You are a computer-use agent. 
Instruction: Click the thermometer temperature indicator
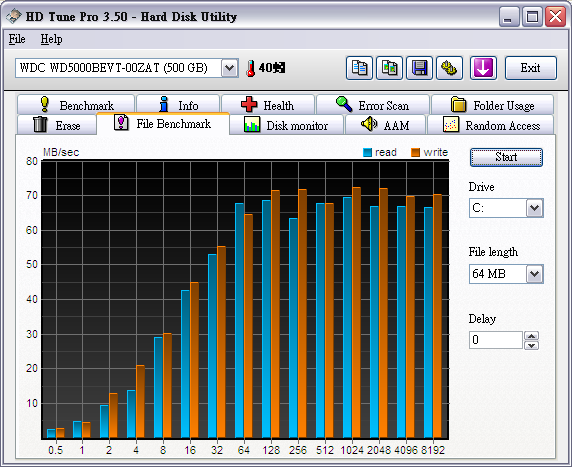[x=265, y=68]
